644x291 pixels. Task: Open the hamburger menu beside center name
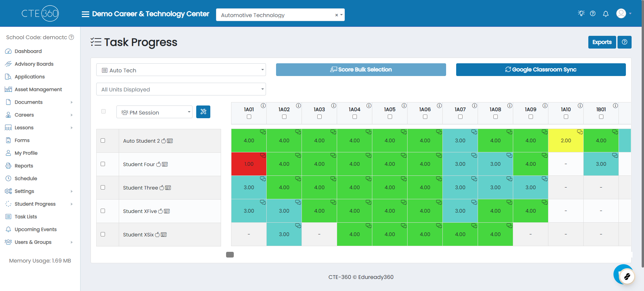click(x=86, y=14)
